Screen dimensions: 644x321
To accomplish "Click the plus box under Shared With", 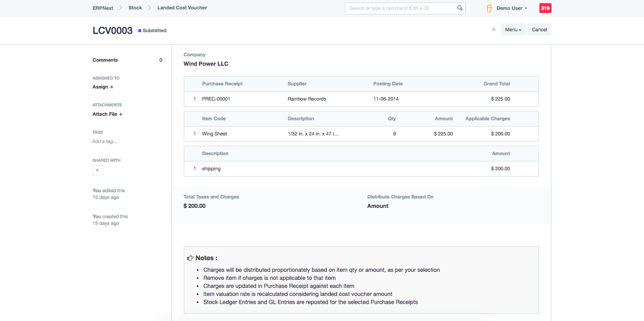I will point(97,170).
